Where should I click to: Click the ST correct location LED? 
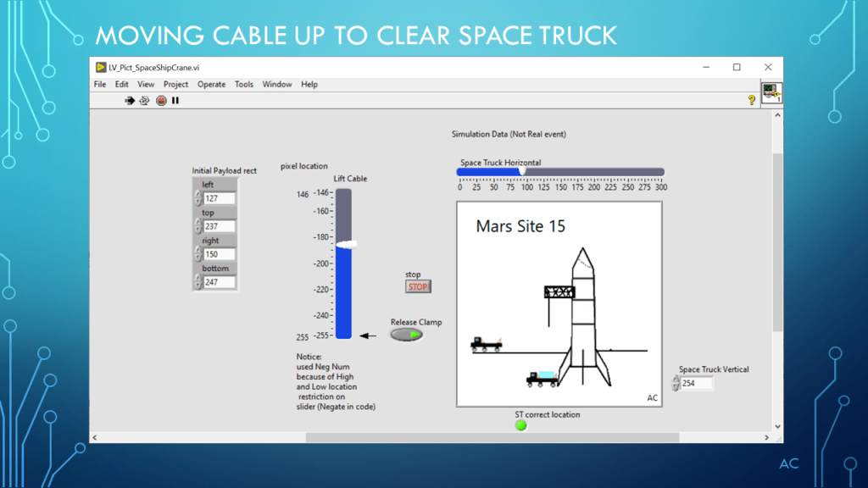[520, 425]
